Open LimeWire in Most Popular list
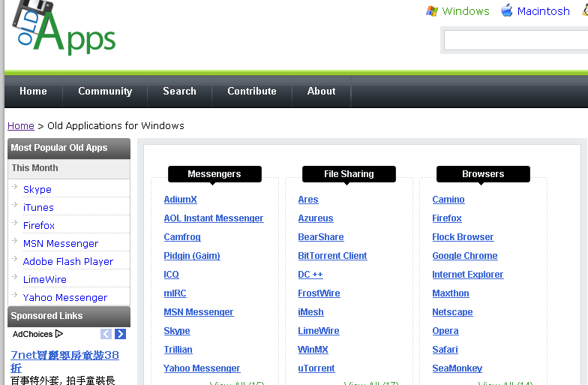Viewport: 588px width, 385px height. point(45,279)
